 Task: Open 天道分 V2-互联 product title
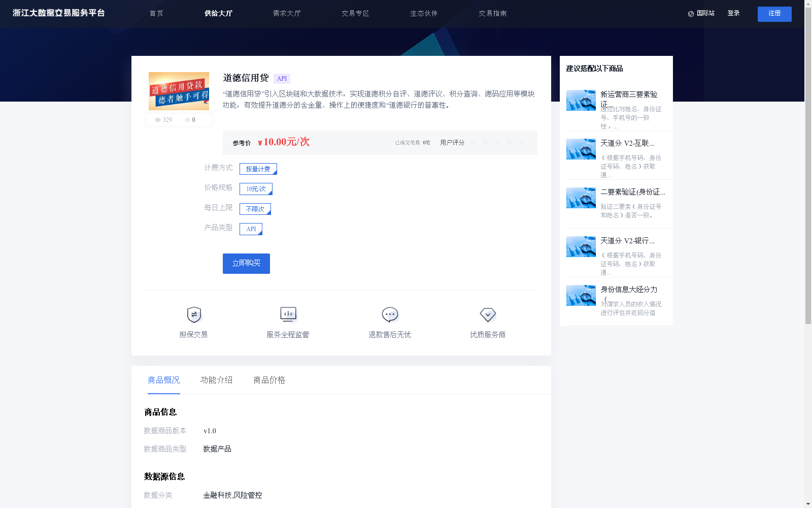(627, 143)
